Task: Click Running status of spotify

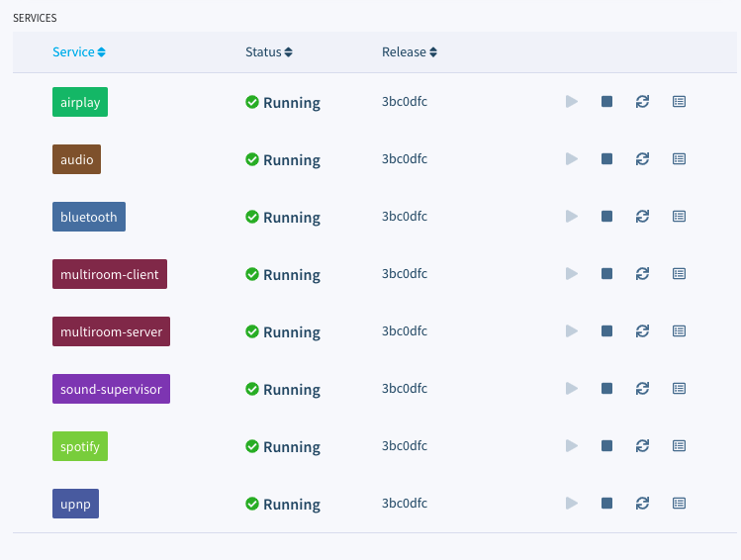Action: pyautogui.click(x=283, y=446)
